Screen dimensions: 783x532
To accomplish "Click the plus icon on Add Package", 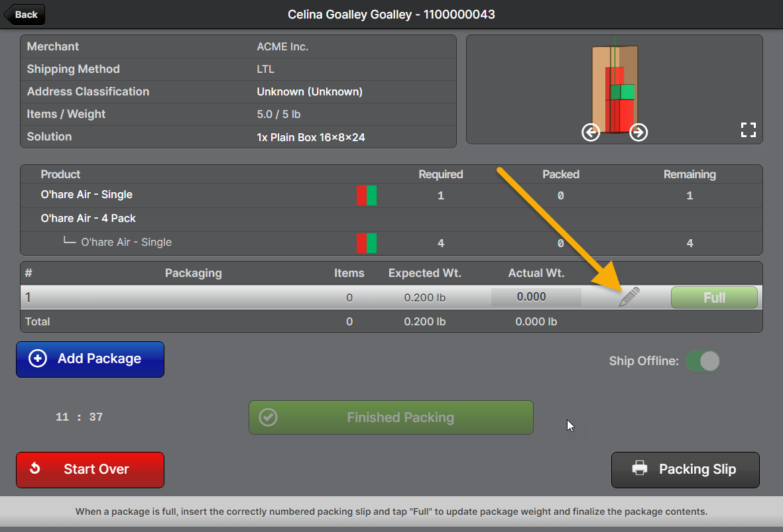I will point(38,358).
